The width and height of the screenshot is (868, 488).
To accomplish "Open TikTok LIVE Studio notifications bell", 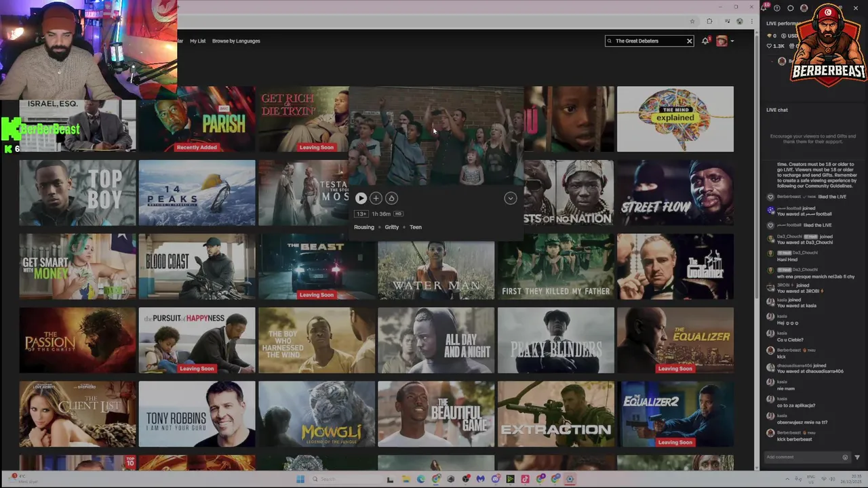I will click(x=764, y=8).
